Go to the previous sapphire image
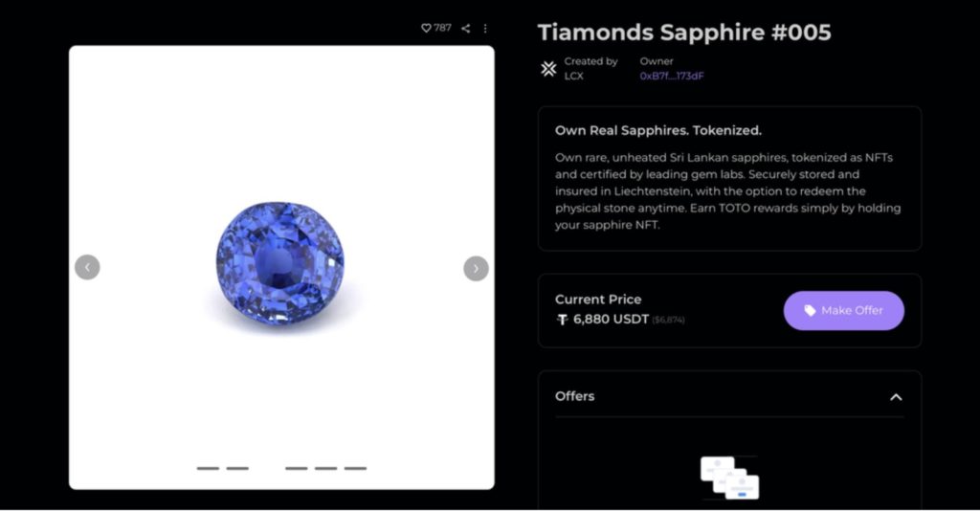 coord(87,268)
